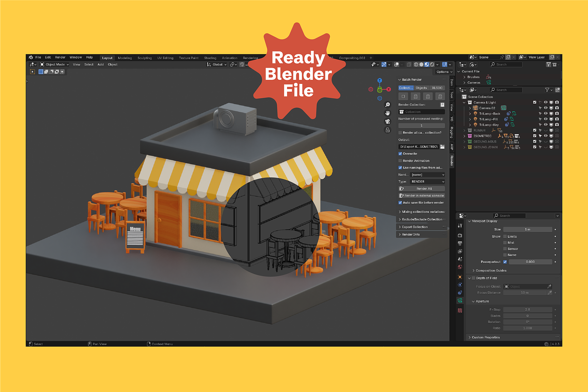The width and height of the screenshot is (588, 392).
Task: Select rendered viewport shading icon
Action: tap(432, 64)
